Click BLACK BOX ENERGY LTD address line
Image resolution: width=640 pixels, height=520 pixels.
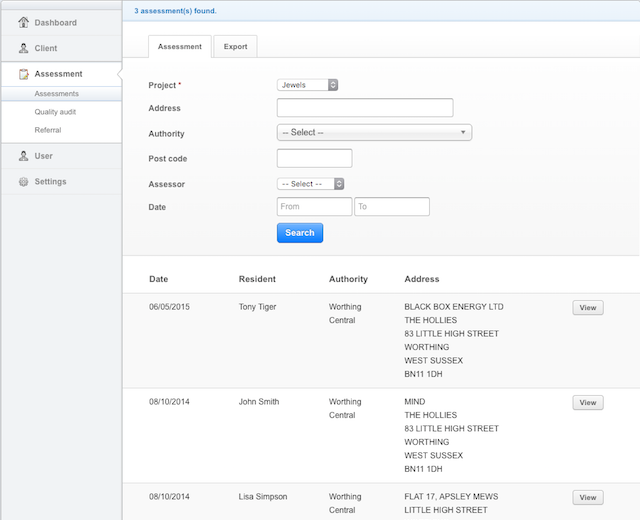[454, 307]
